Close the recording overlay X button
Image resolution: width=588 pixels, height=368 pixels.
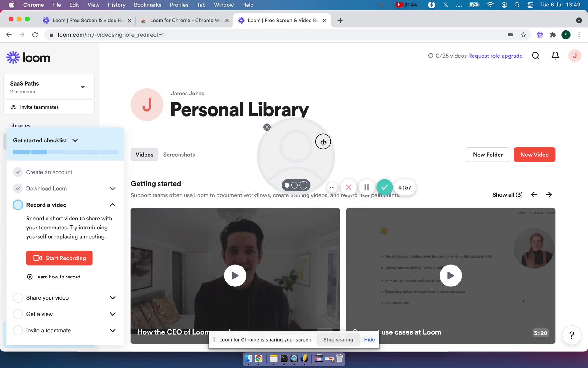[x=267, y=127]
